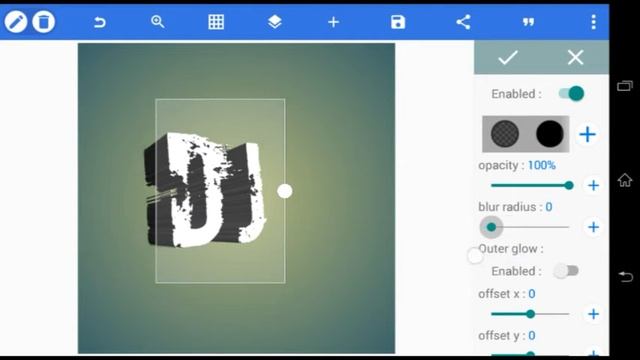Adjust the opacity slider handle
Viewport: 640px width, 360px height.
tap(569, 186)
